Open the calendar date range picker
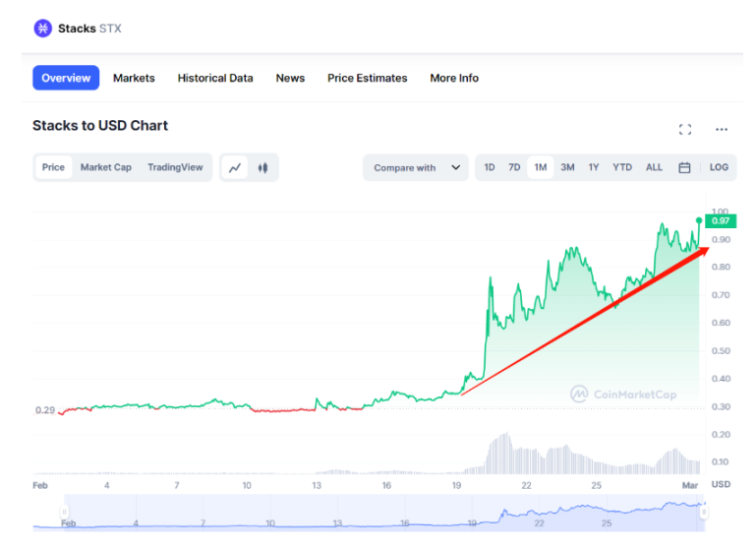756x548 pixels. (684, 167)
